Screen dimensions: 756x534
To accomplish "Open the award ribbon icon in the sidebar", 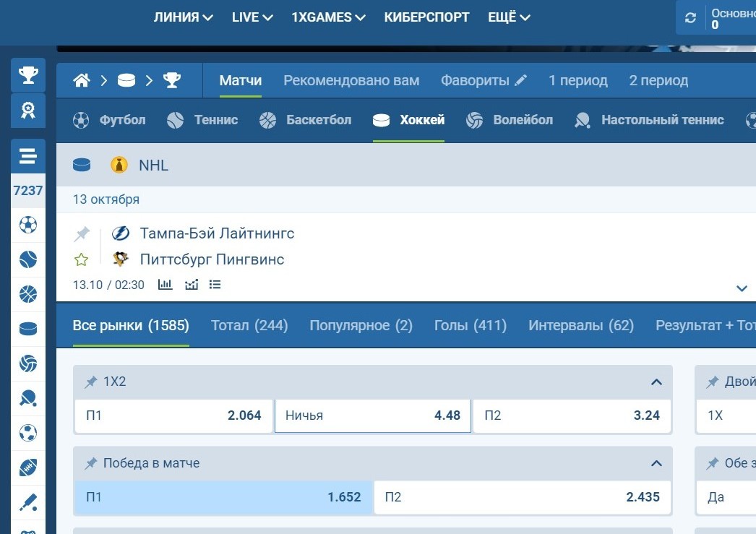I will 28,111.
